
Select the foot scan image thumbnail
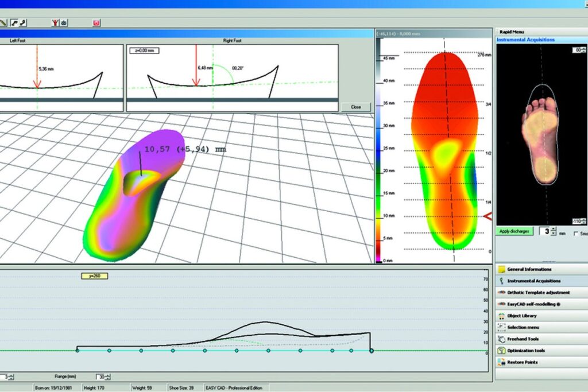click(541, 135)
